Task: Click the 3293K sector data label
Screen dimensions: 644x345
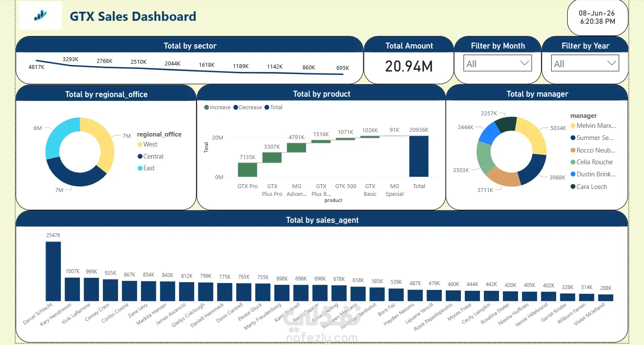Action: coord(70,59)
